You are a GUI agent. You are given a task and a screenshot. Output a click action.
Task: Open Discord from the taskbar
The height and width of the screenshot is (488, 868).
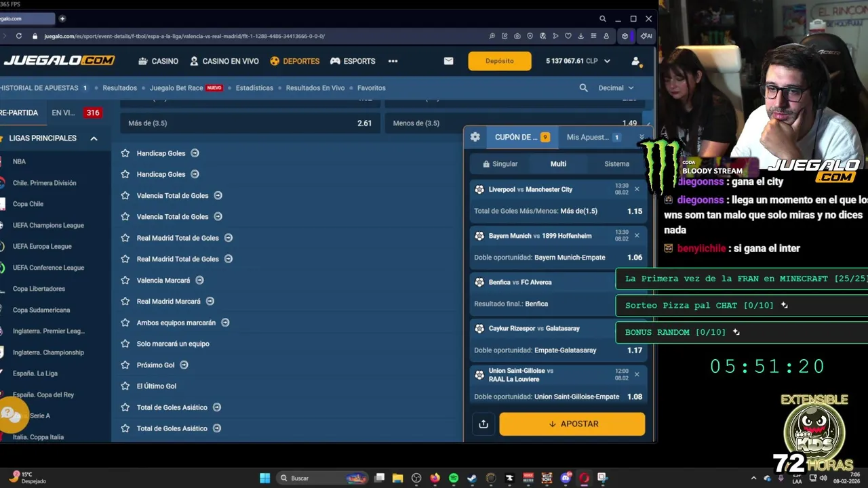point(566,478)
